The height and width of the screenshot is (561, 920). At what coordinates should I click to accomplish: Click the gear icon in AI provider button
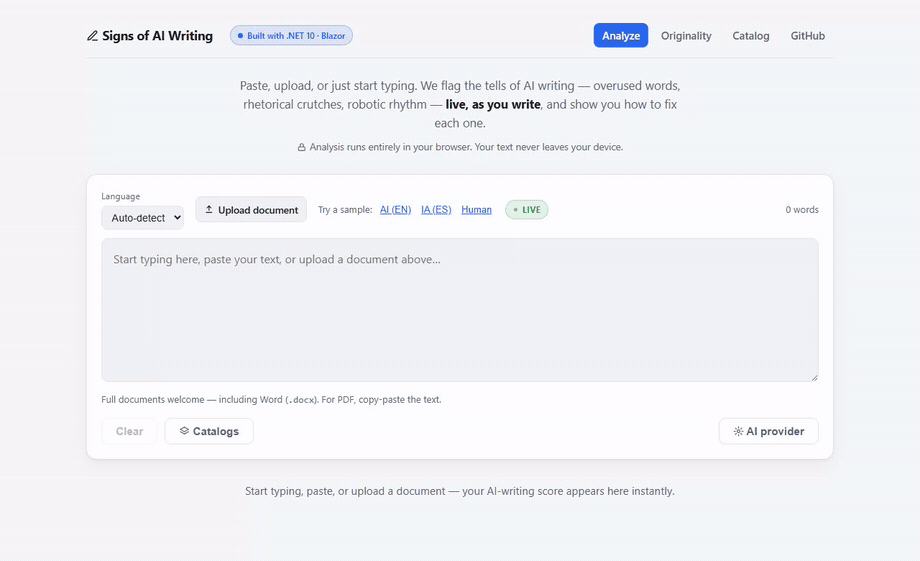click(x=738, y=431)
